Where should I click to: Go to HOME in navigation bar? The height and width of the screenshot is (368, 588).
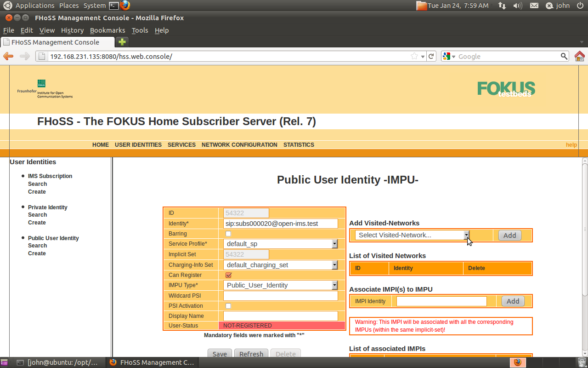click(x=101, y=144)
